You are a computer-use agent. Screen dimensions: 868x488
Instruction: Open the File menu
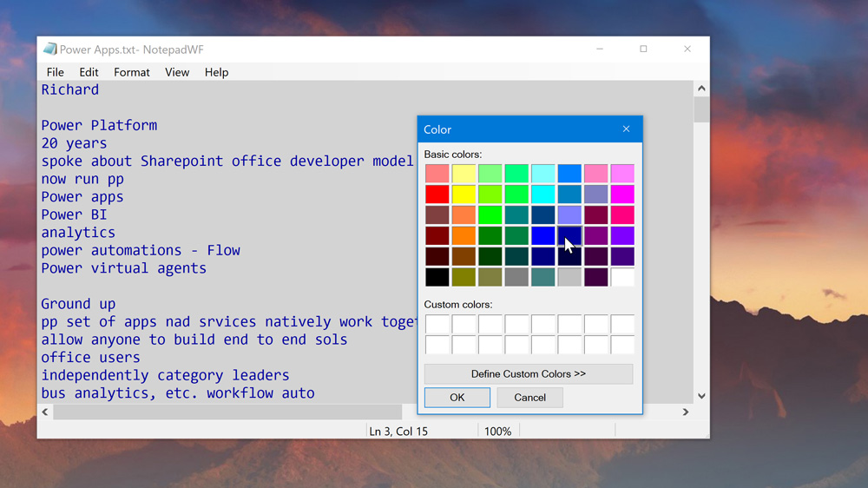tap(55, 72)
